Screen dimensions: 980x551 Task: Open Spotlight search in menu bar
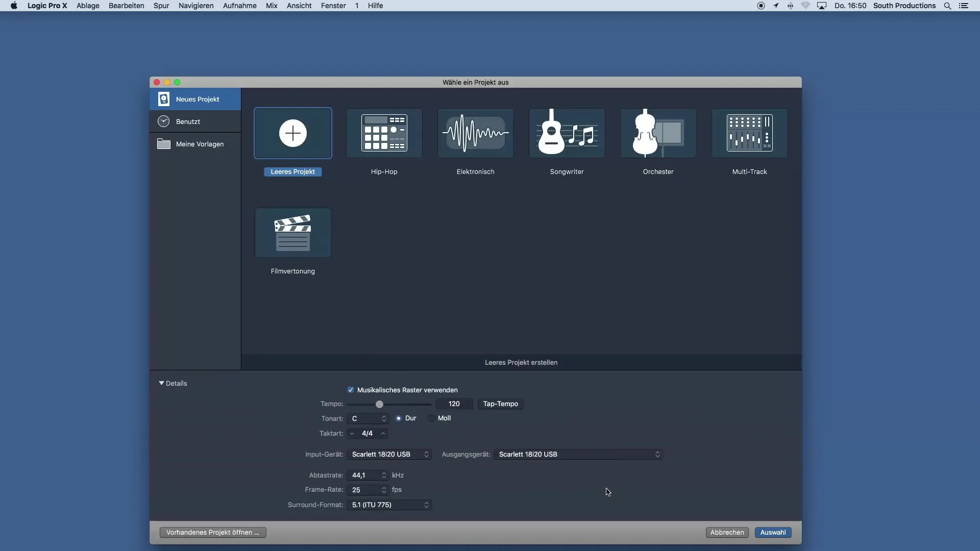tap(947, 6)
